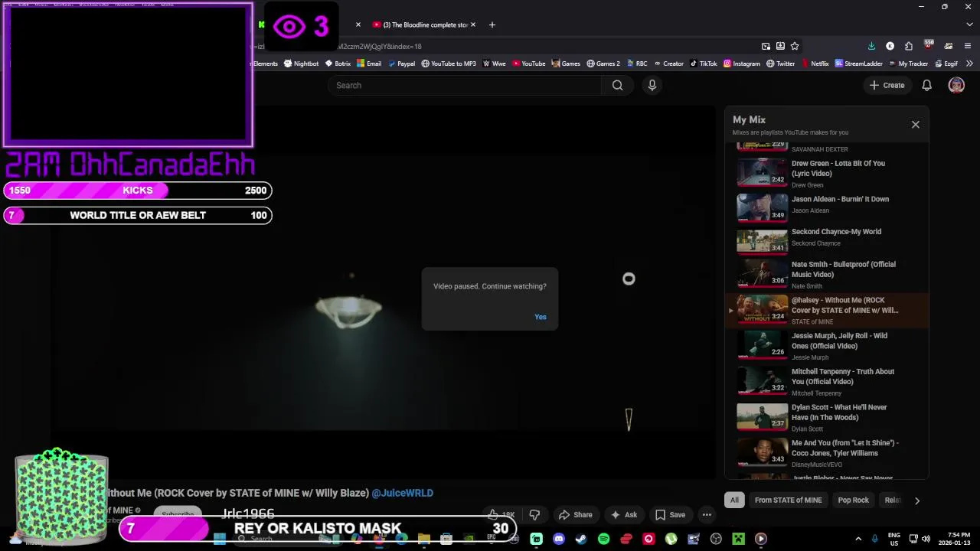
Task: Open the @JuiceWRLD link in title
Action: pyautogui.click(x=402, y=494)
